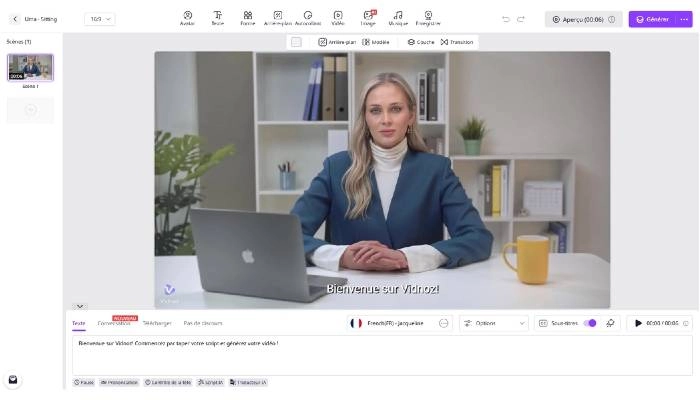Click Arrière-plan in the canvas toolbar
Image resolution: width=700 pixels, height=400 pixels.
[x=337, y=42]
